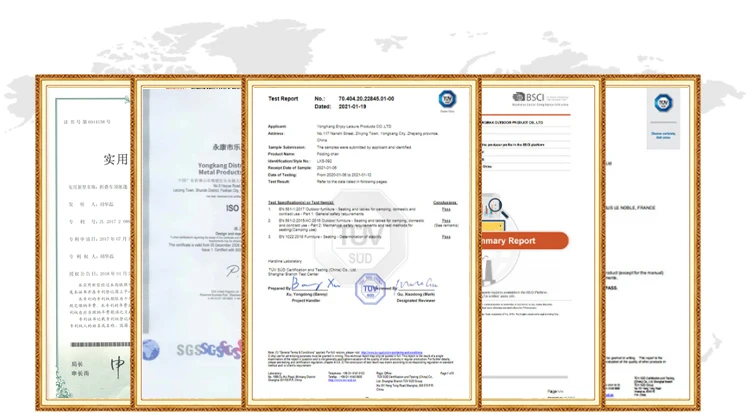Click 'Project Handler' under the prepared-by signature
This screenshot has height=420, width=750.
point(306,300)
